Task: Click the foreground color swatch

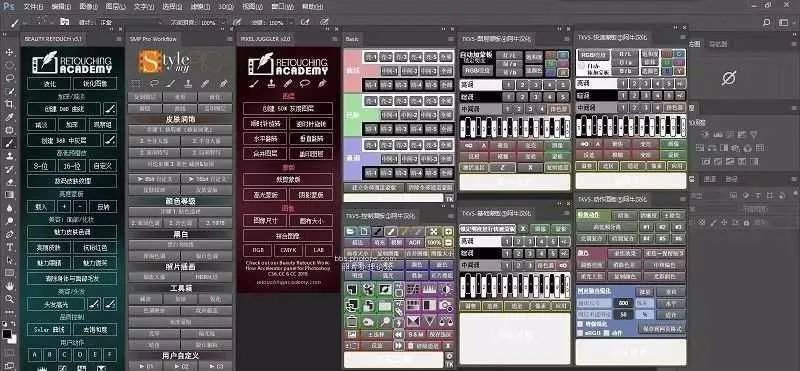Action: 7,334
